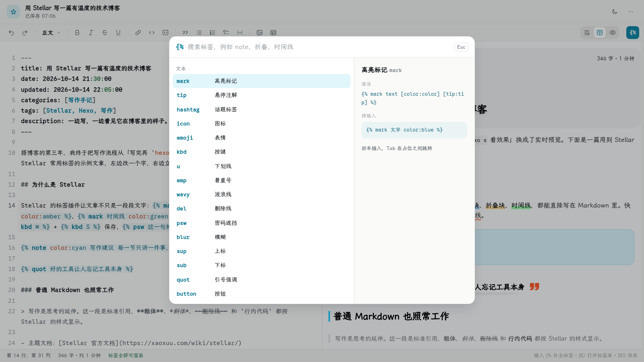Click the Stellar 官方文档 link line in editor
The height and width of the screenshot is (362, 644).
click(x=131, y=343)
